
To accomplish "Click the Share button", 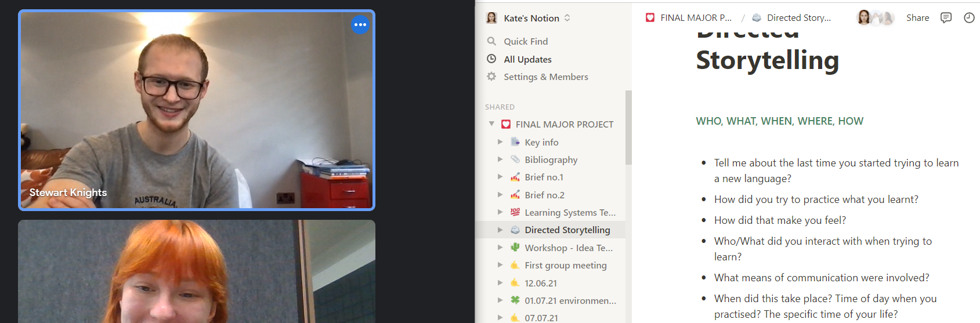I will (x=918, y=18).
